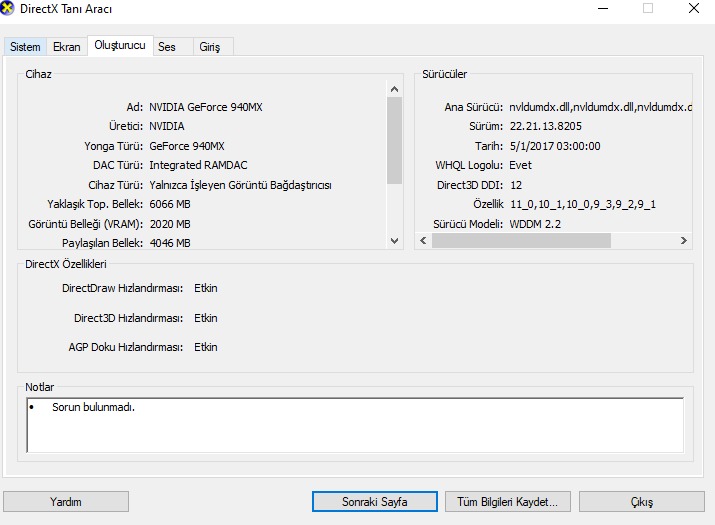Screen dimensions: 715x525
Task: Click the Sonraki Sayfa button
Action: click(375, 502)
